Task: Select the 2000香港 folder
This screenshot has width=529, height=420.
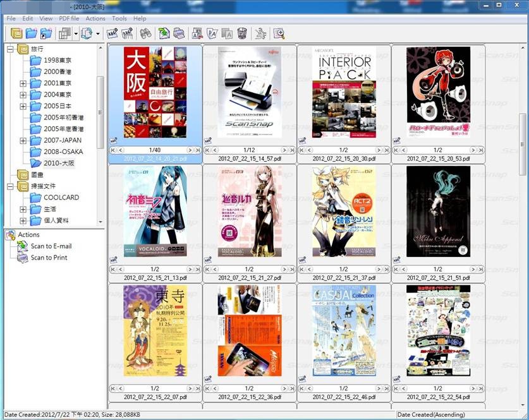Action: (x=58, y=72)
